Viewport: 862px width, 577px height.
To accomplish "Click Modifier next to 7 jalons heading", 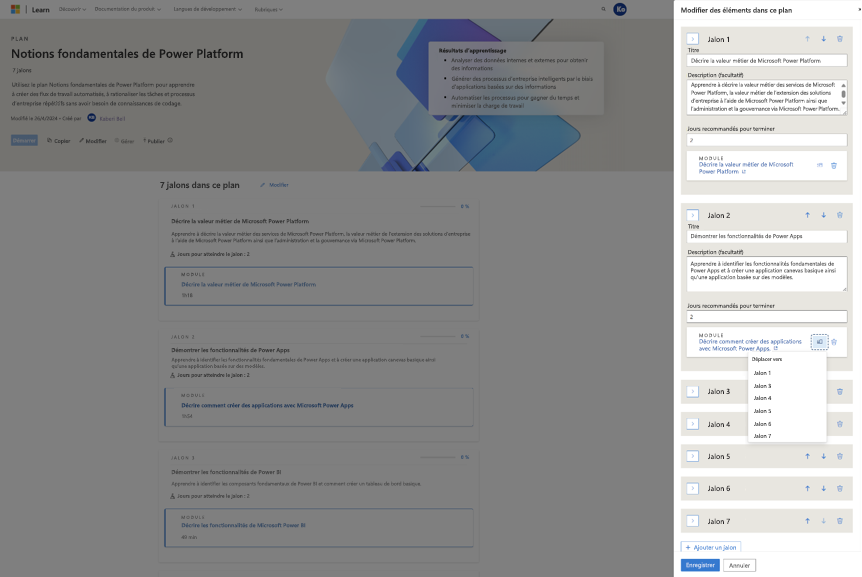I will [274, 185].
